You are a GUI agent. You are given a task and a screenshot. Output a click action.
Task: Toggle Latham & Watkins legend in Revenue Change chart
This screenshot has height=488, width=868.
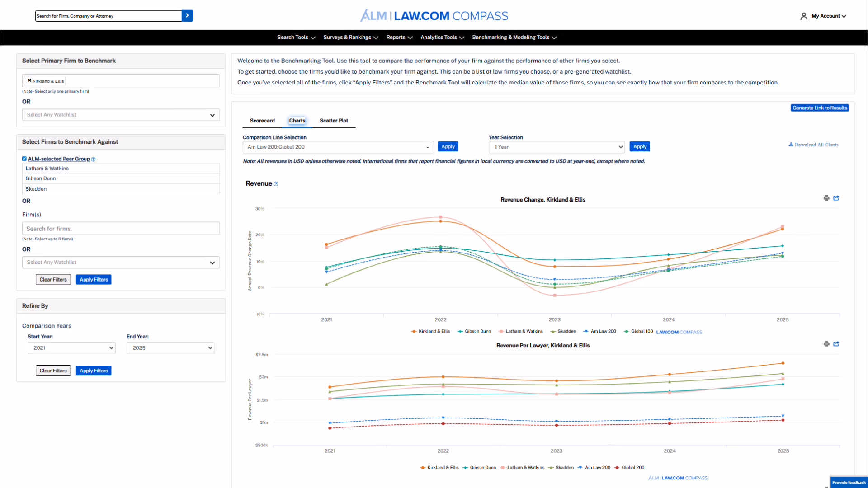coord(520,331)
